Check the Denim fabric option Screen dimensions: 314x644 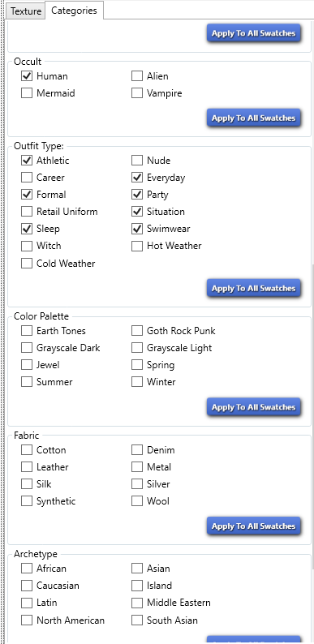tap(137, 449)
